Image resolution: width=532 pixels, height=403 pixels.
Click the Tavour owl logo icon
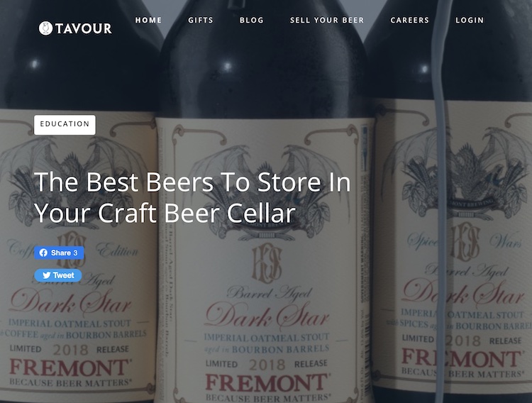tap(45, 28)
